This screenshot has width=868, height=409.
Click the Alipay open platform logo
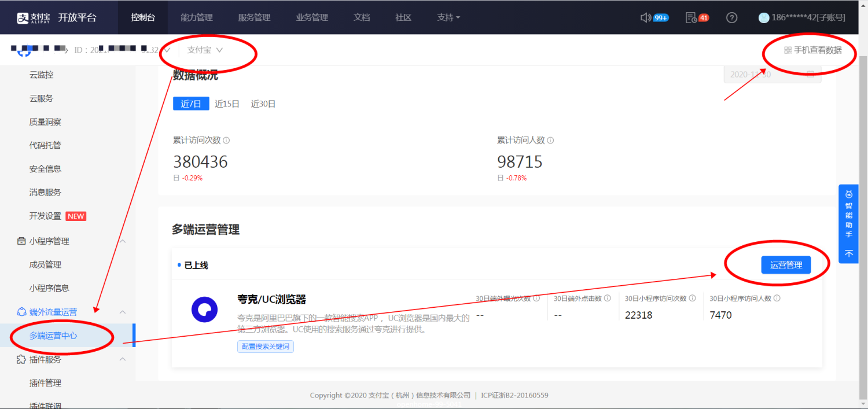click(56, 17)
